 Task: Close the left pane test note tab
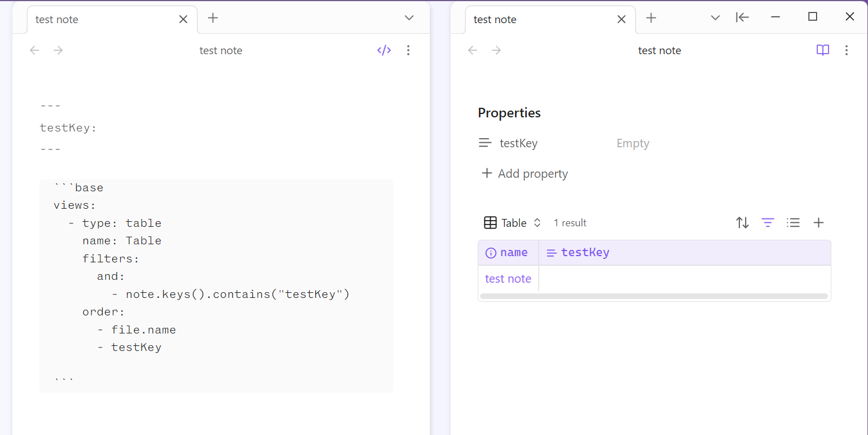183,19
